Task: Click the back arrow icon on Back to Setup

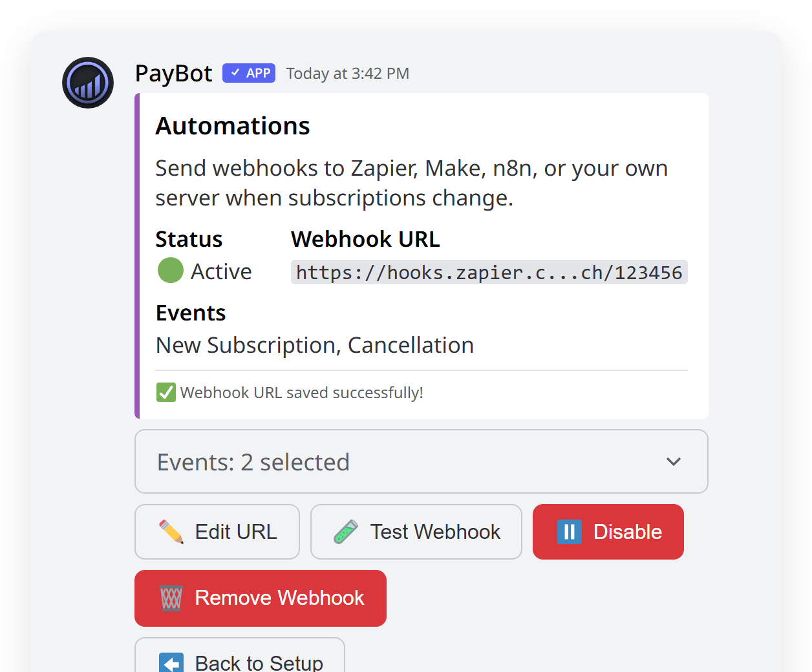Action: pos(170,663)
